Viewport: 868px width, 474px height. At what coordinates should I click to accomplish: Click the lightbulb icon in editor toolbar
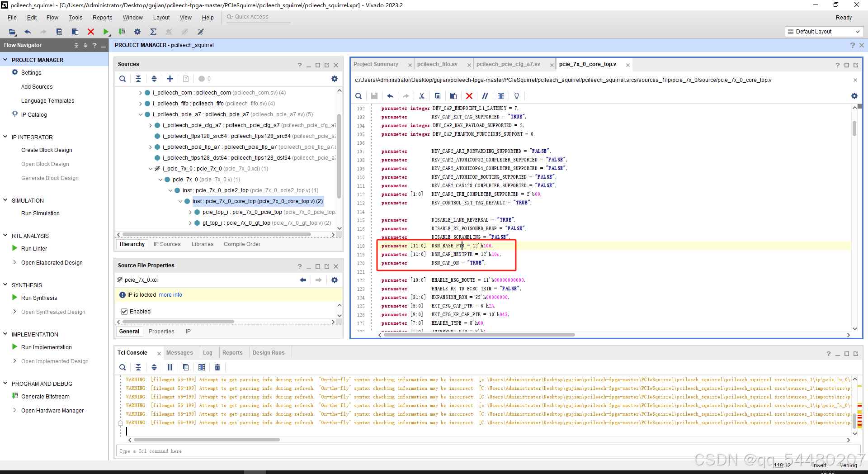pos(517,96)
